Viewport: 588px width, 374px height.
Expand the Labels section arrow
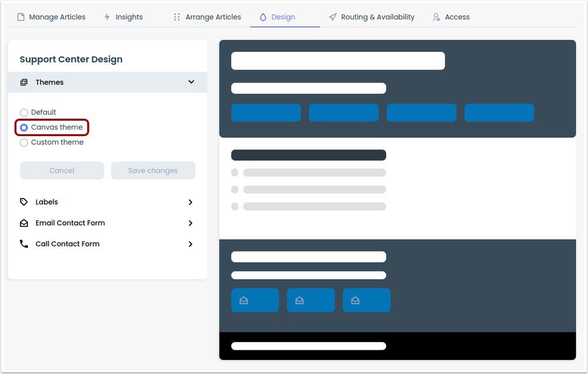(x=191, y=202)
